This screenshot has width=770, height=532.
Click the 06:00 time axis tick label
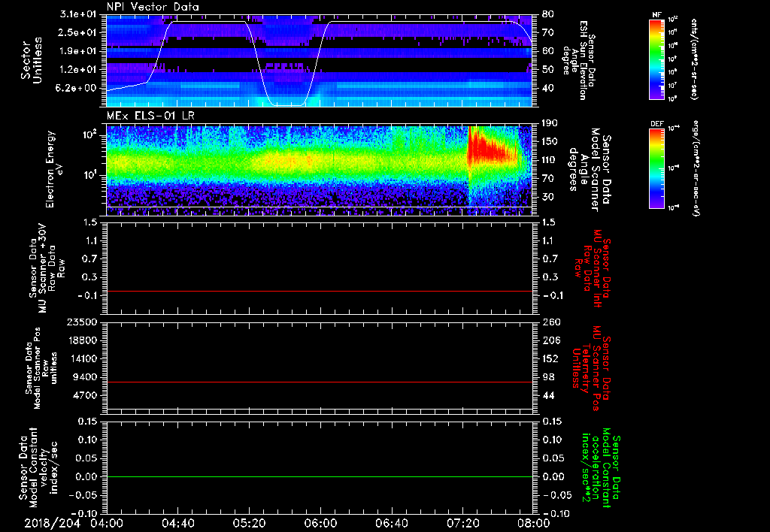tap(320, 523)
